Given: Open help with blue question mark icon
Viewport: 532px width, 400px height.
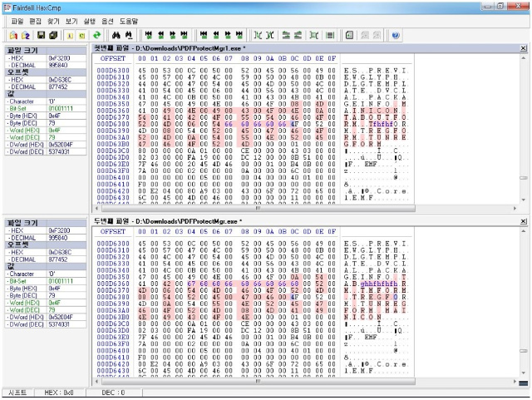Looking at the screenshot, I should point(396,35).
